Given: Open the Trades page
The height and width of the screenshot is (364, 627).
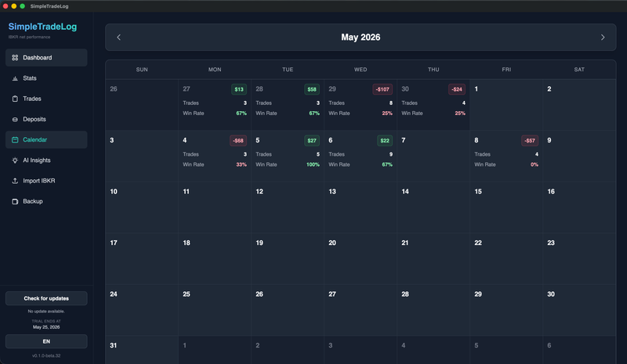Looking at the screenshot, I should 46,99.
